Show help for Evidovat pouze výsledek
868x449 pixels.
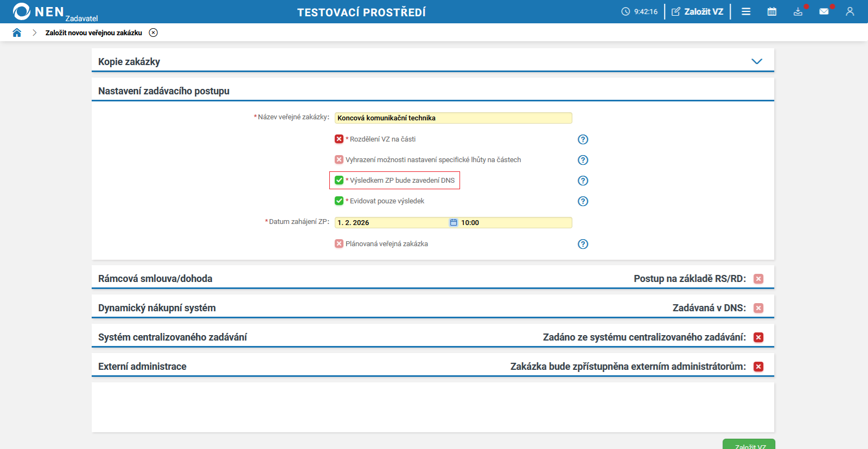pyautogui.click(x=583, y=201)
